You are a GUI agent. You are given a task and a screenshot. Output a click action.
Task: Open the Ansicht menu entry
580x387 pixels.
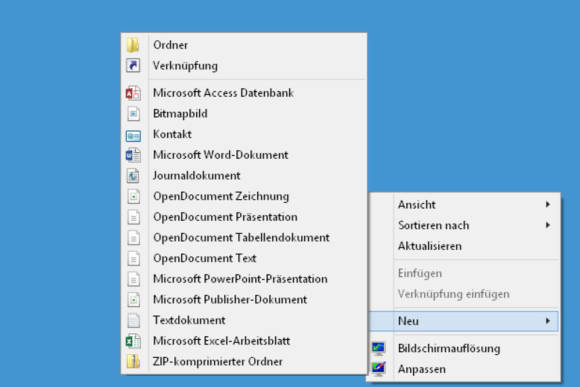tap(463, 205)
